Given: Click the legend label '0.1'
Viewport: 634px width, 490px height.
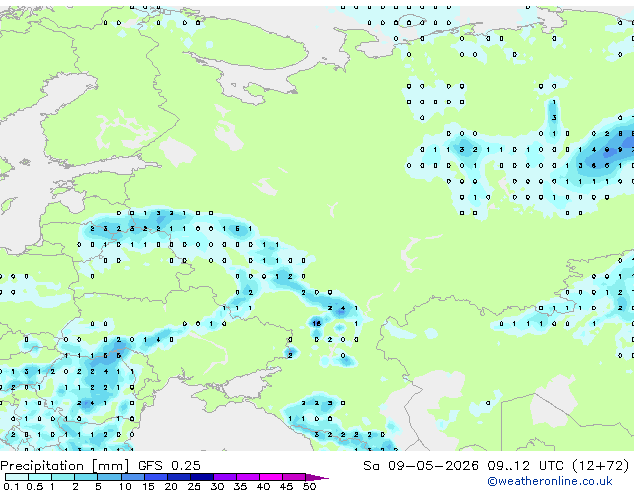Looking at the screenshot, I should pos(11,486).
